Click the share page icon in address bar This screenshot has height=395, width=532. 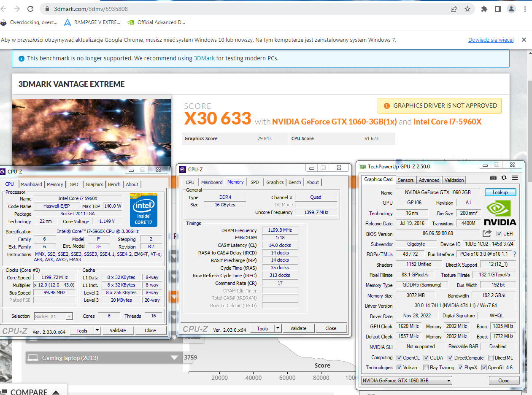coord(454,9)
